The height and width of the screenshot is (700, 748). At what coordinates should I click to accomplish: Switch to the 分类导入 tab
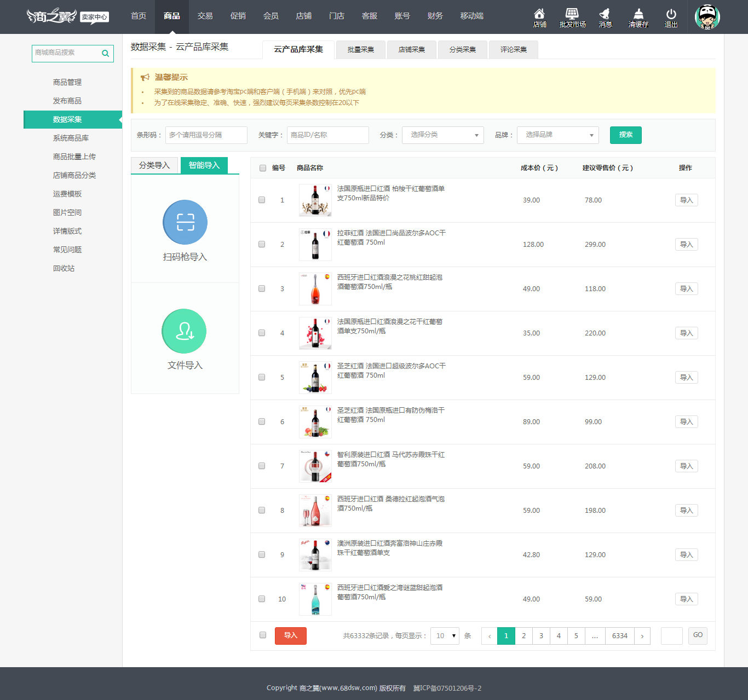154,165
